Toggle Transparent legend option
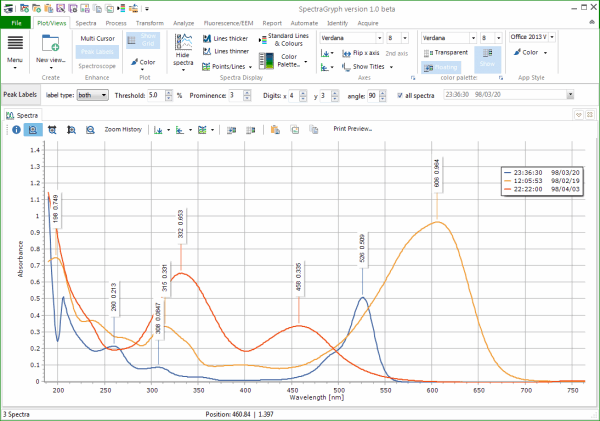The height and width of the screenshot is (421, 600). [446, 52]
